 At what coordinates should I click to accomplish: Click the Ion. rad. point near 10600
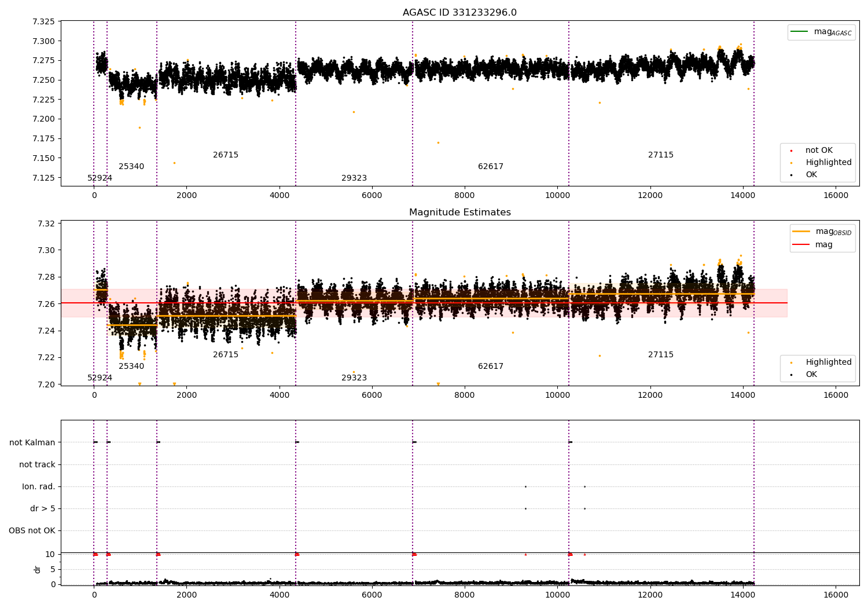(584, 487)
